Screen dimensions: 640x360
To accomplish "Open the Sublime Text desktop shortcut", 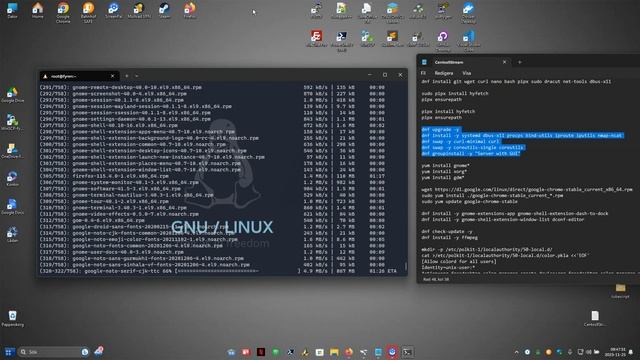I will coord(392,38).
